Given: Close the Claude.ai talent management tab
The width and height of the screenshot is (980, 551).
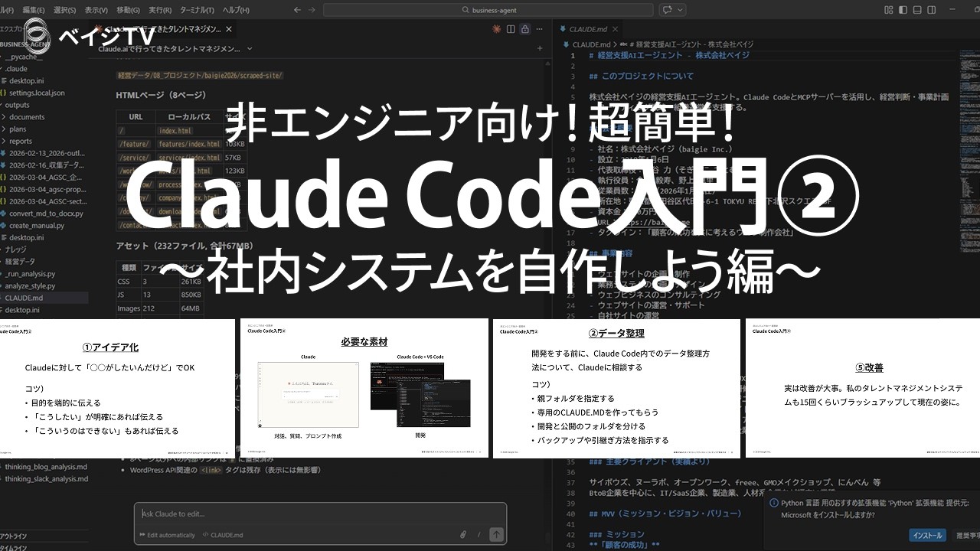Looking at the screenshot, I should tap(229, 28).
